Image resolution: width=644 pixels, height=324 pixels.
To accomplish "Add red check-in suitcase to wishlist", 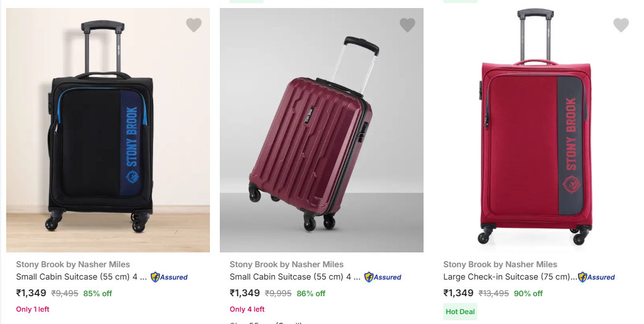I will pyautogui.click(x=621, y=25).
